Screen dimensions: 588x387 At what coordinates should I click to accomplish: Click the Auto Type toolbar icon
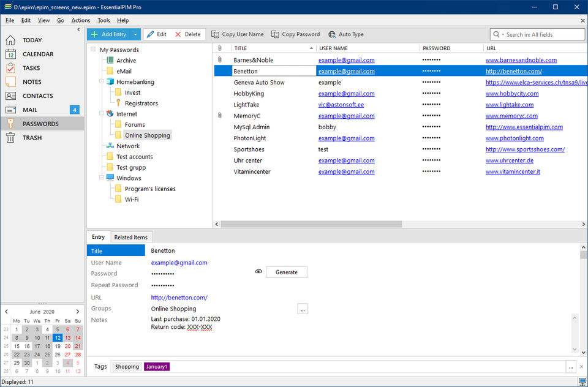point(332,34)
